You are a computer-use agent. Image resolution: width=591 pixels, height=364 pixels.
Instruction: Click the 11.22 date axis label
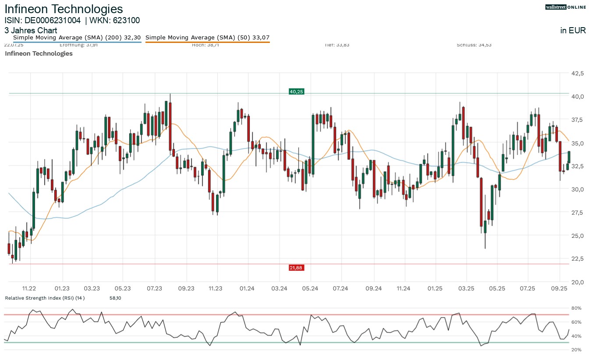point(30,288)
